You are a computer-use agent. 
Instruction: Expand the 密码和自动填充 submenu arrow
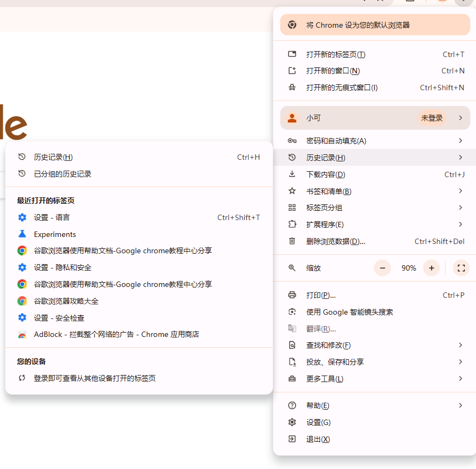pos(461,141)
